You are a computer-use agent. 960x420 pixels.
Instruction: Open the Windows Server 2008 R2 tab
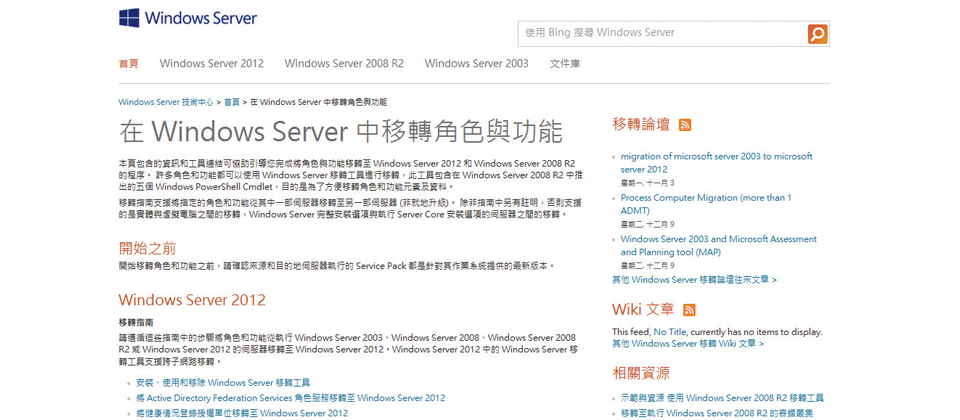[x=344, y=63]
